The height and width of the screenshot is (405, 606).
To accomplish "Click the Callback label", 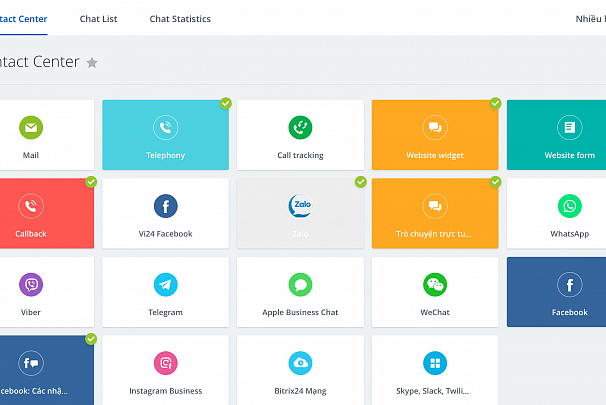I will (31, 234).
